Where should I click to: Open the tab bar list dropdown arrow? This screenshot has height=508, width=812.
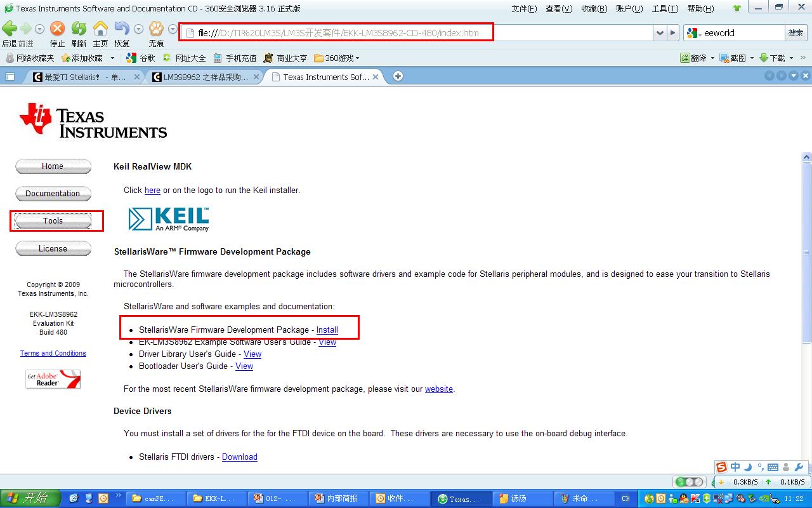tap(794, 76)
